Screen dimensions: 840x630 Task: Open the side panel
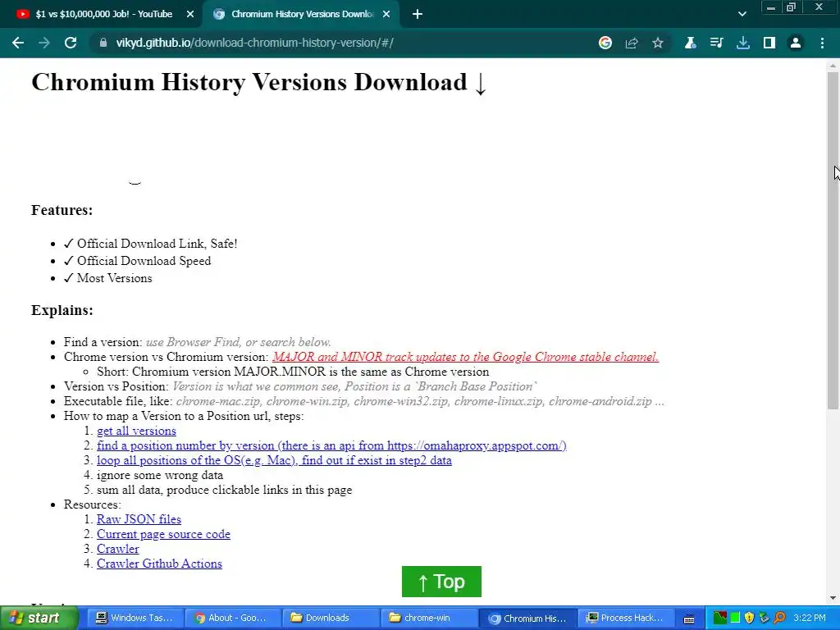point(769,43)
